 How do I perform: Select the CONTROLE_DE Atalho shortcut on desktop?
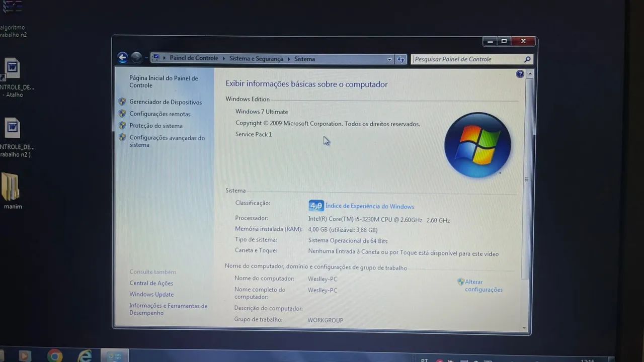click(x=13, y=78)
